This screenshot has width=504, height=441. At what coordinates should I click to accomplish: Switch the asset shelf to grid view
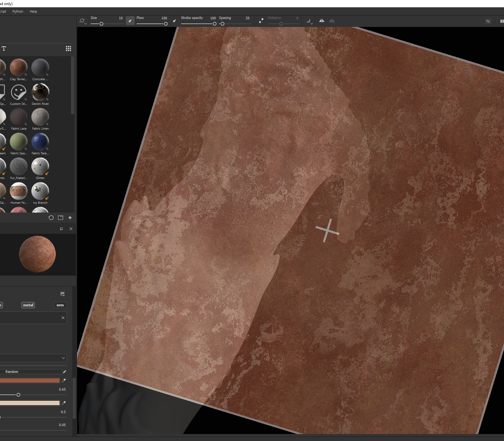[x=68, y=48]
